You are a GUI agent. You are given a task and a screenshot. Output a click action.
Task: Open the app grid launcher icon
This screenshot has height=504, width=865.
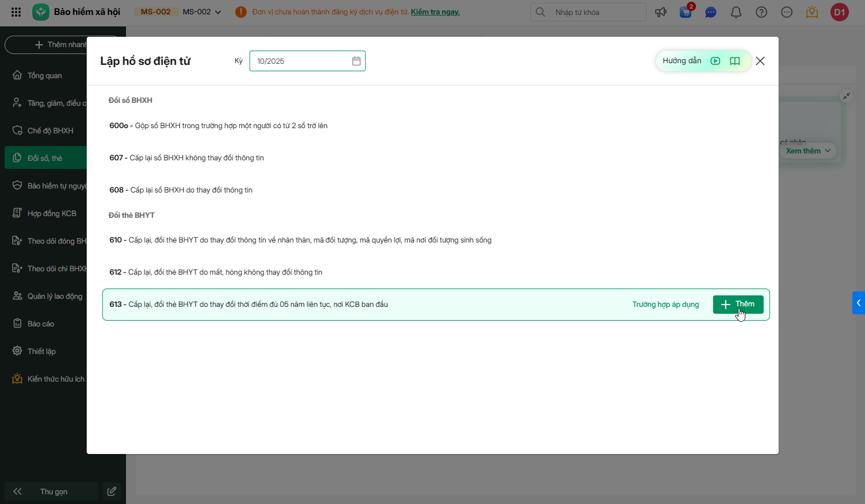coord(16,12)
